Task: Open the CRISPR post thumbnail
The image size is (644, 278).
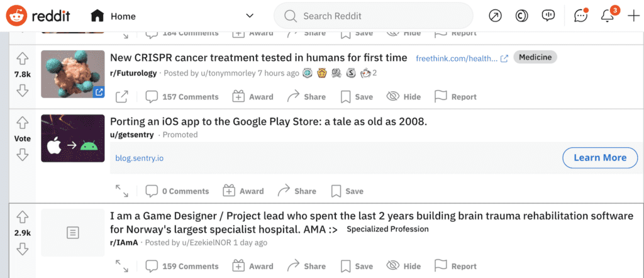Action: click(73, 74)
